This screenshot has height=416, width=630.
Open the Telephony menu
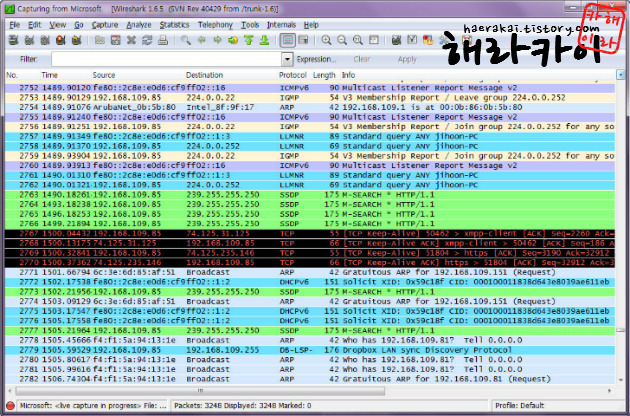coord(215,25)
